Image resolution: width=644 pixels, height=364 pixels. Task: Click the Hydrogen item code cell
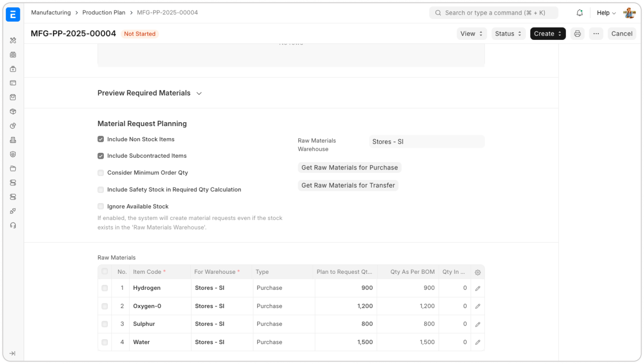160,288
